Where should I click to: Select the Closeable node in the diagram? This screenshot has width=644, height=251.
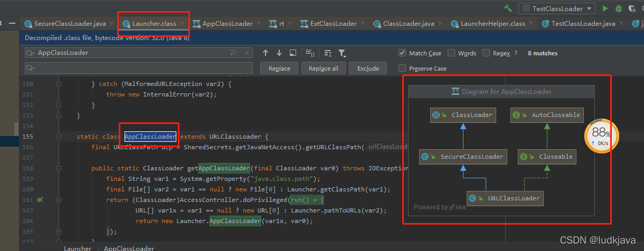[547, 157]
